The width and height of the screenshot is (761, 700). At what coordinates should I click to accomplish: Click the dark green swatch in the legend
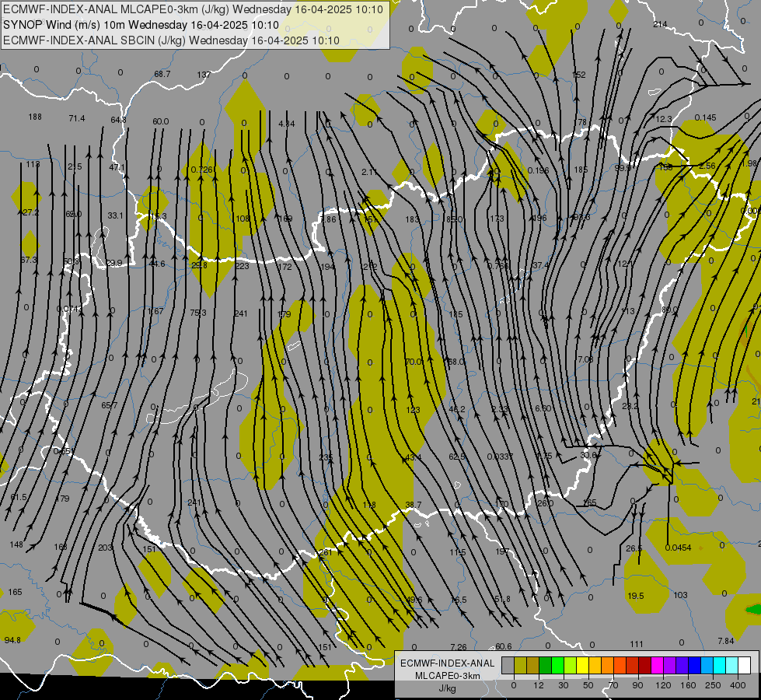pyautogui.click(x=545, y=665)
